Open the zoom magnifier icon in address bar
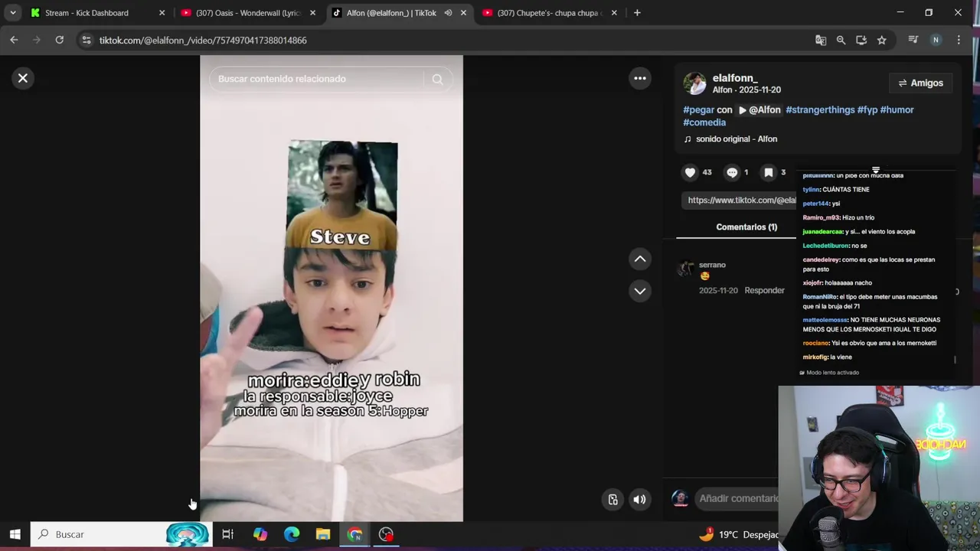Screen dimensions: 980x551 pyautogui.click(x=841, y=40)
